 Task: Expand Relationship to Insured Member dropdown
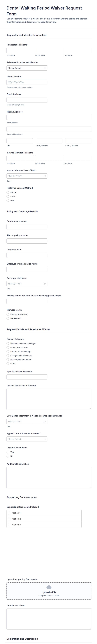tap(27, 68)
